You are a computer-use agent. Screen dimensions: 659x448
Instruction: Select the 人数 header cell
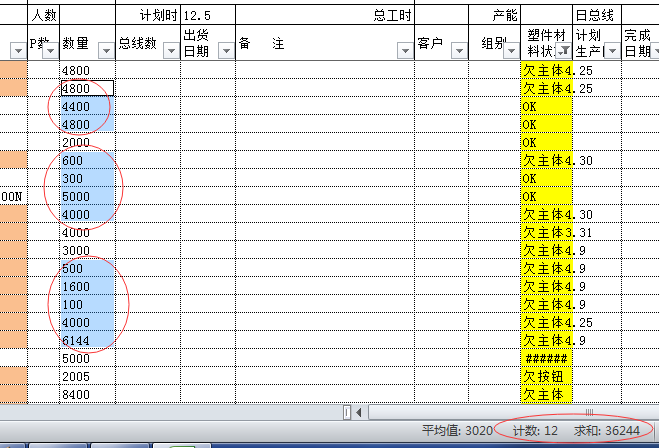click(x=44, y=15)
